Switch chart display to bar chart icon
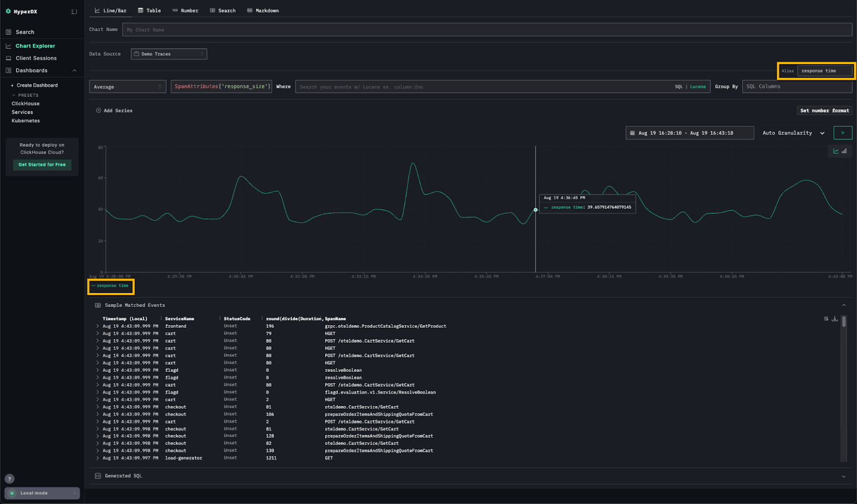 tap(844, 151)
